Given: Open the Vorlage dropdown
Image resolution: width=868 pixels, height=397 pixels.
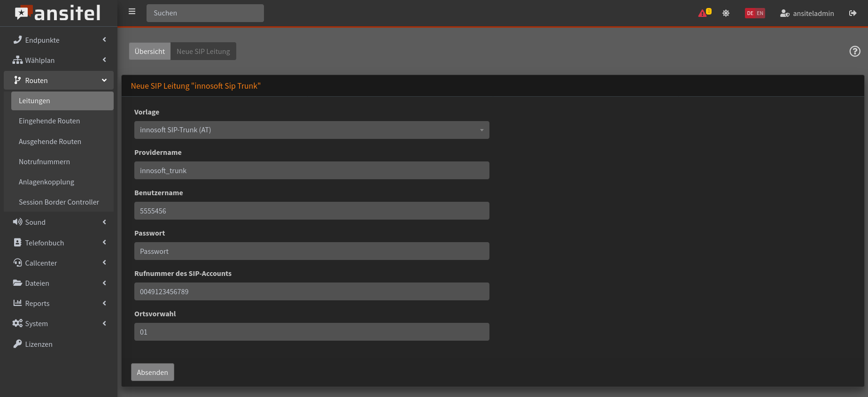Looking at the screenshot, I should coord(311,130).
